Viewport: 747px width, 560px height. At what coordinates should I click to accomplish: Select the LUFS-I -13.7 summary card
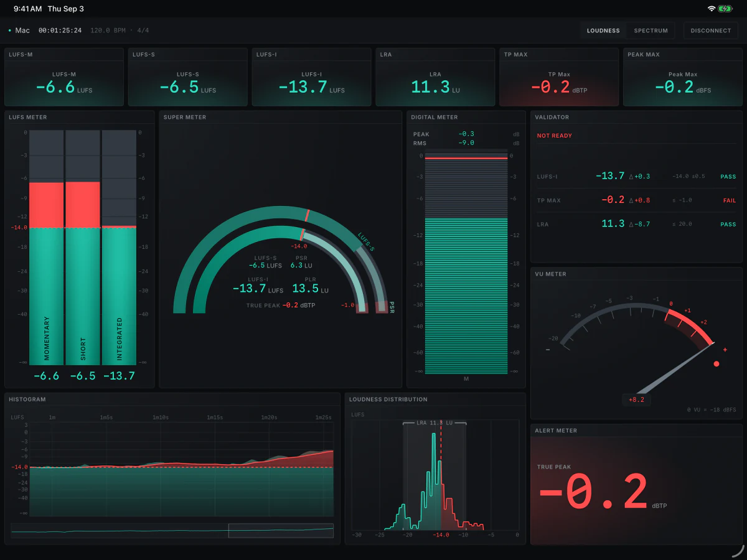click(312, 77)
